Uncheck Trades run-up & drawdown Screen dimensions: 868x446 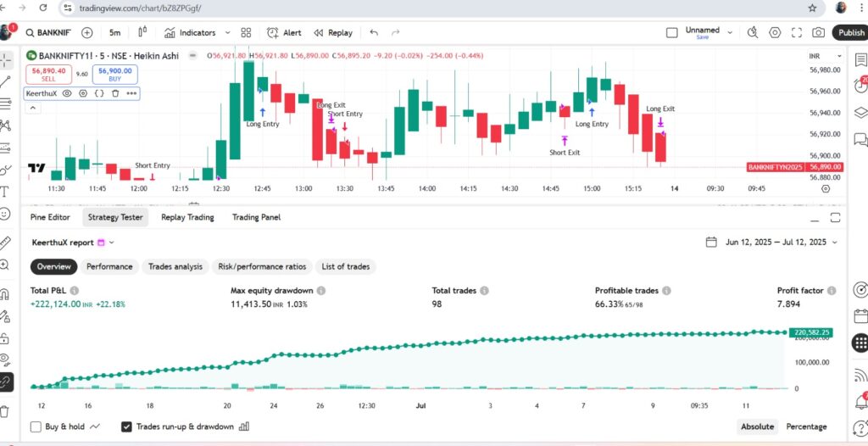click(x=127, y=426)
